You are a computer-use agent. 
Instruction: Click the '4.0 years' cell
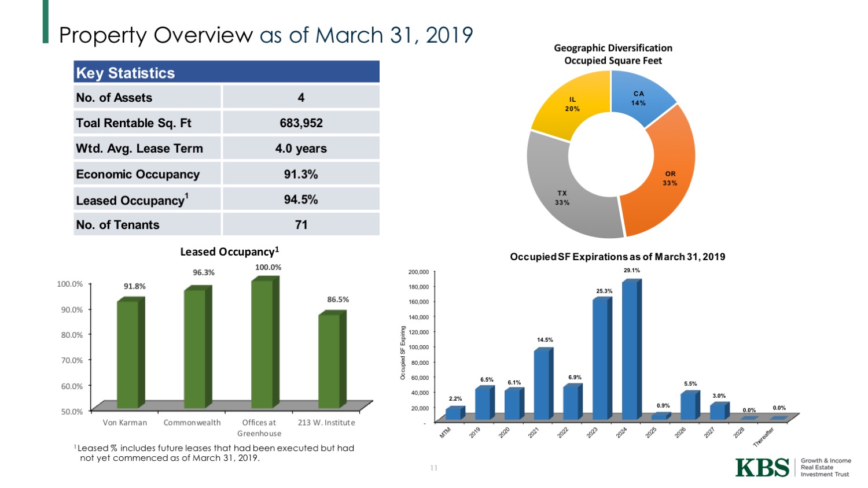click(301, 149)
